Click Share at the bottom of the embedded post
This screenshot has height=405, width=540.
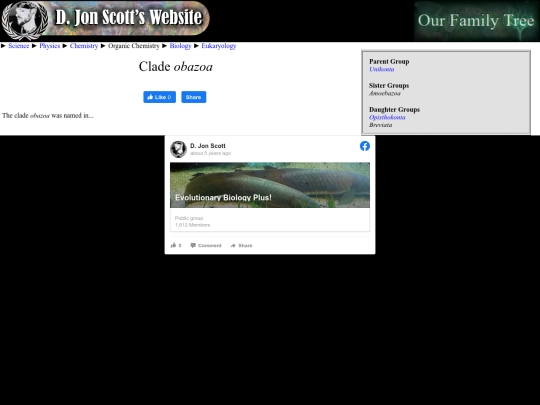tap(241, 245)
